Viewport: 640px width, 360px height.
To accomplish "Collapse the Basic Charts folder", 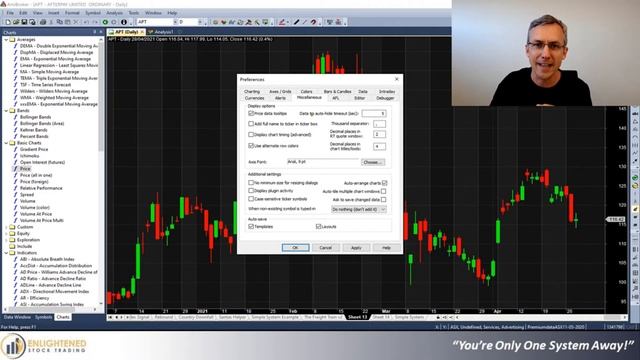I will pos(6,143).
